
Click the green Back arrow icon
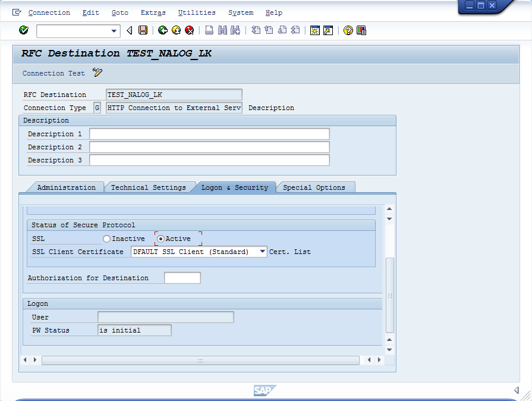point(162,30)
